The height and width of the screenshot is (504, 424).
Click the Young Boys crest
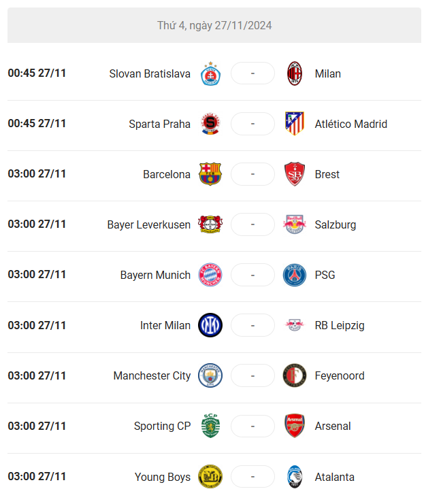point(210,476)
